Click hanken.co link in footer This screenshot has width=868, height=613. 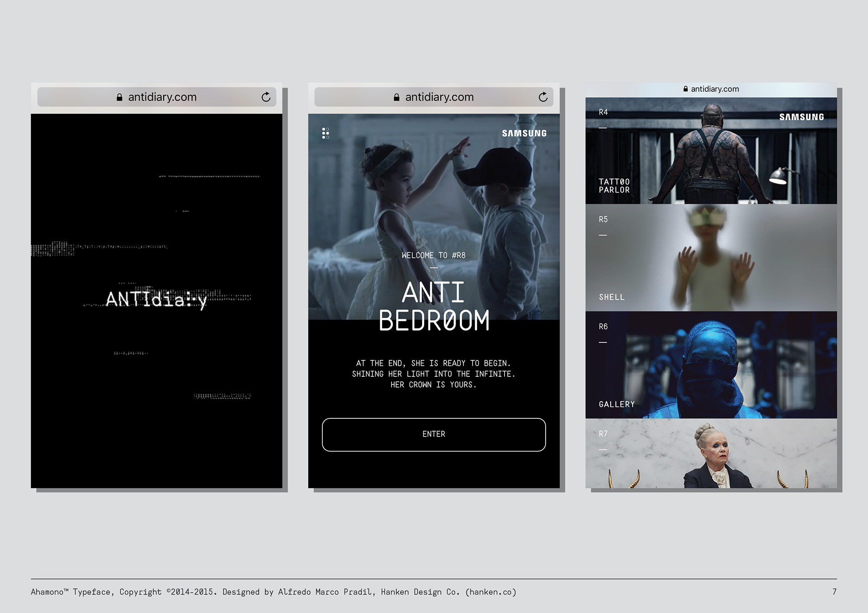(x=491, y=592)
